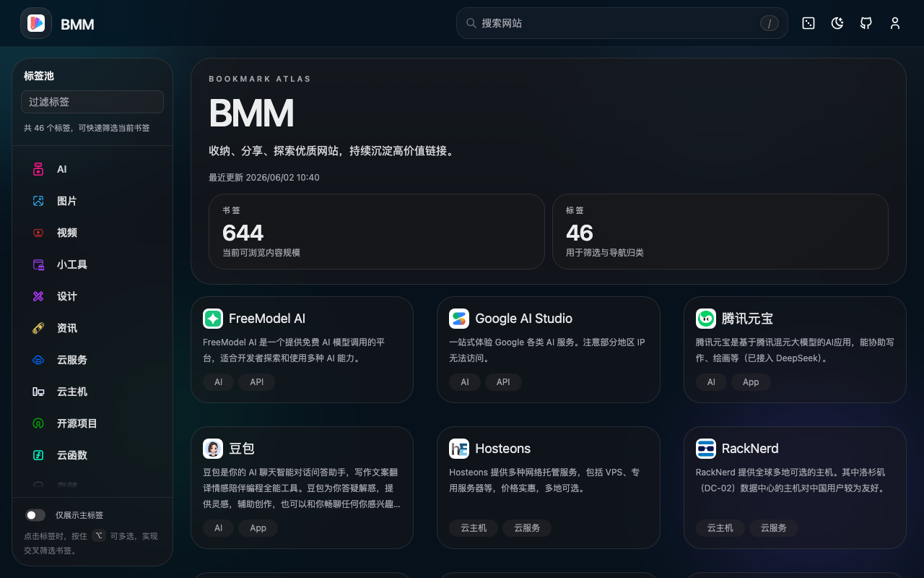Click the FreeModel AI favicon
Image resolution: width=924 pixels, height=578 pixels.
(213, 319)
